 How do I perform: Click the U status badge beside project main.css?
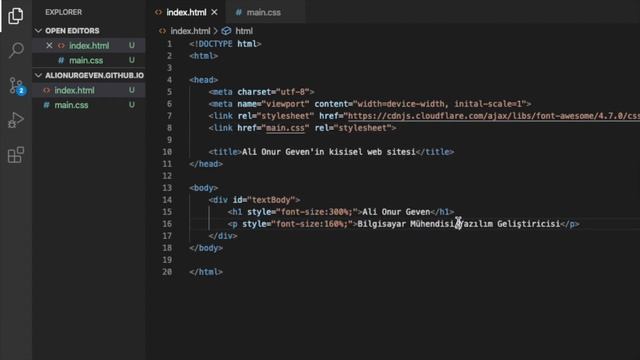(x=131, y=105)
